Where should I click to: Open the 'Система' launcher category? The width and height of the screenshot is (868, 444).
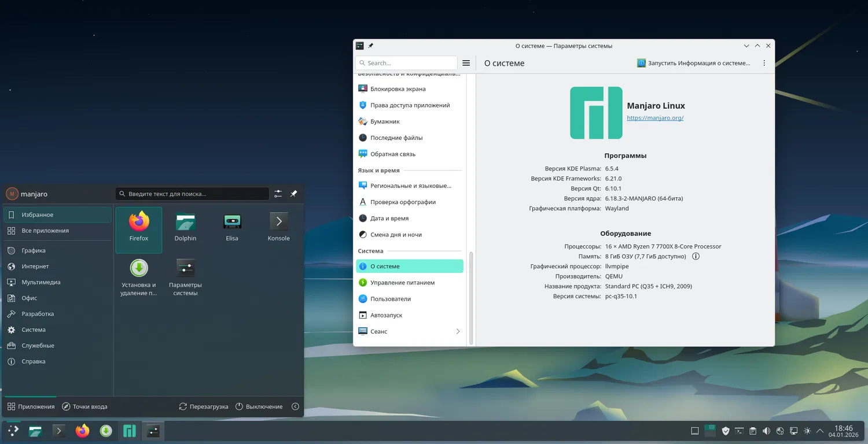57,330
